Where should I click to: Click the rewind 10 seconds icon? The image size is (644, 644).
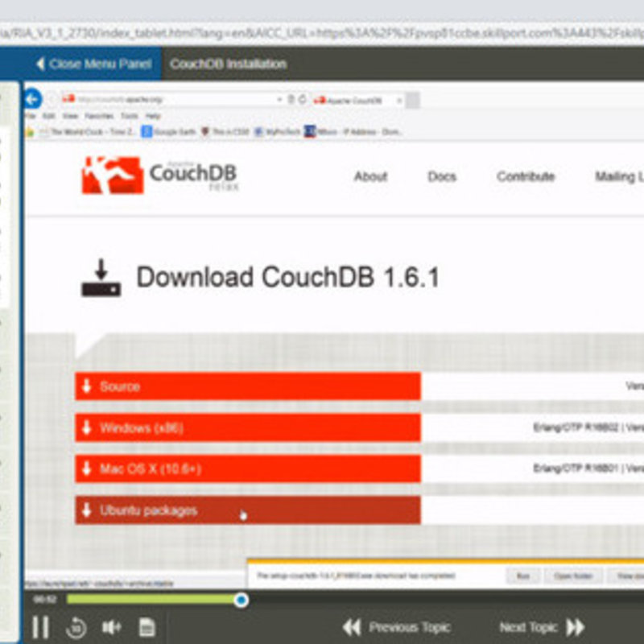(x=76, y=627)
